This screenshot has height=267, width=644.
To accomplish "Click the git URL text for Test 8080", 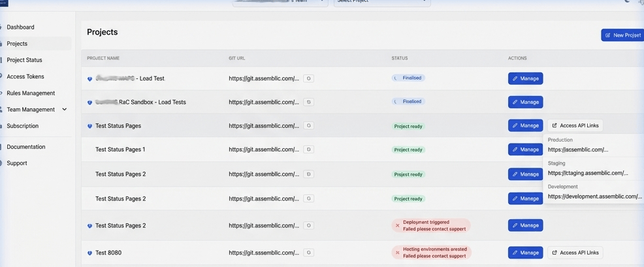I will pyautogui.click(x=264, y=253).
